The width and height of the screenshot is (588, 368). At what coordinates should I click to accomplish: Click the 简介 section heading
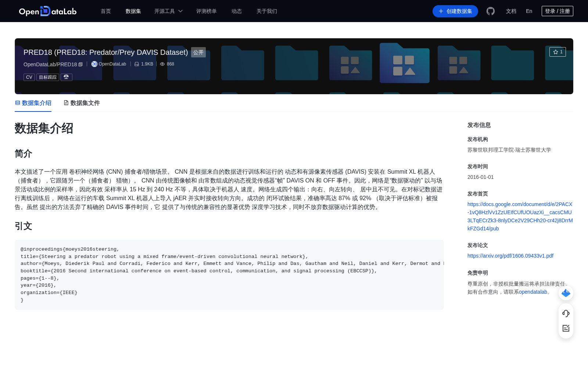24,153
